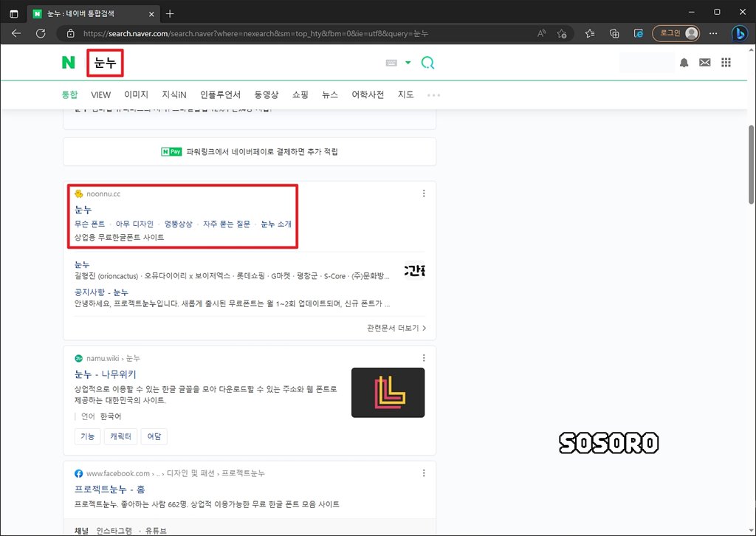This screenshot has width=756, height=536.
Task: Switch to the 이미지 tab
Action: pos(136,95)
